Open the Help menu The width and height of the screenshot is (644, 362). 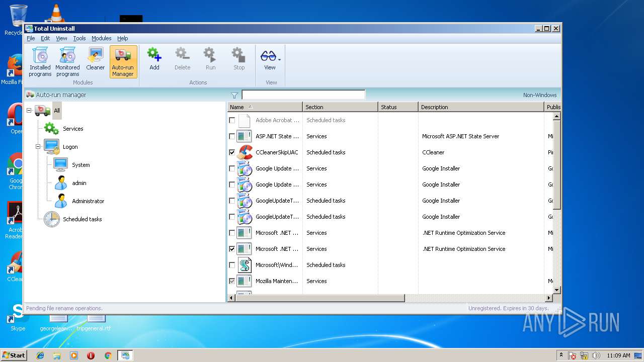pyautogui.click(x=123, y=38)
